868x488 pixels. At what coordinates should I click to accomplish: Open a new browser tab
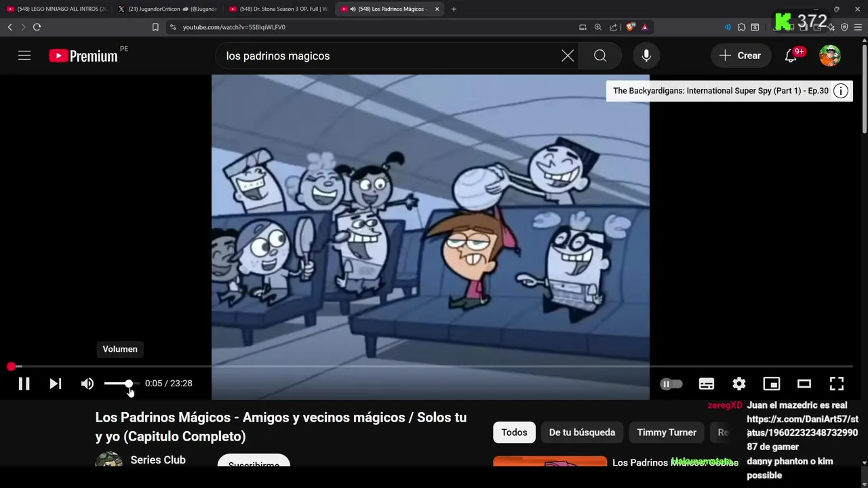[454, 9]
